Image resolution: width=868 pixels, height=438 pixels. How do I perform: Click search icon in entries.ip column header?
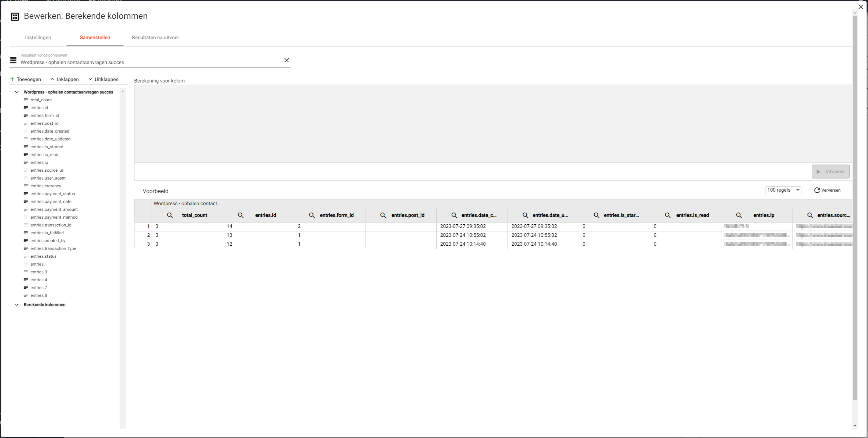click(739, 215)
